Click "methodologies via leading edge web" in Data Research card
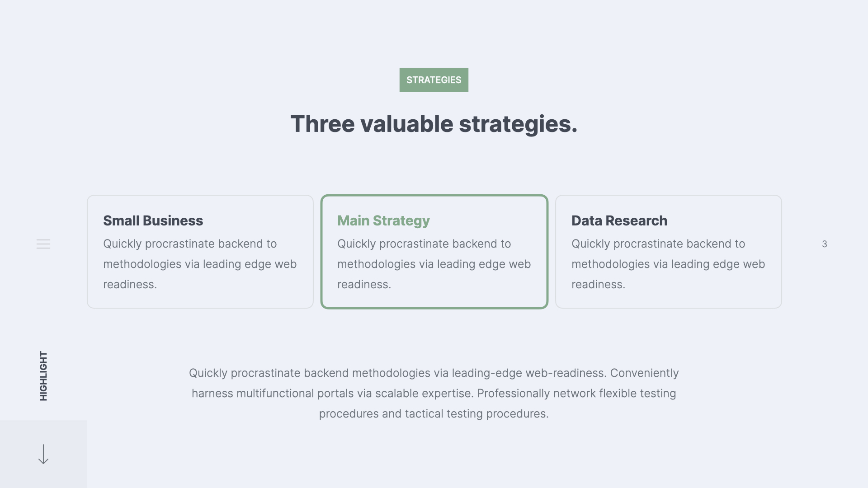This screenshot has width=868, height=488. pyautogui.click(x=668, y=264)
